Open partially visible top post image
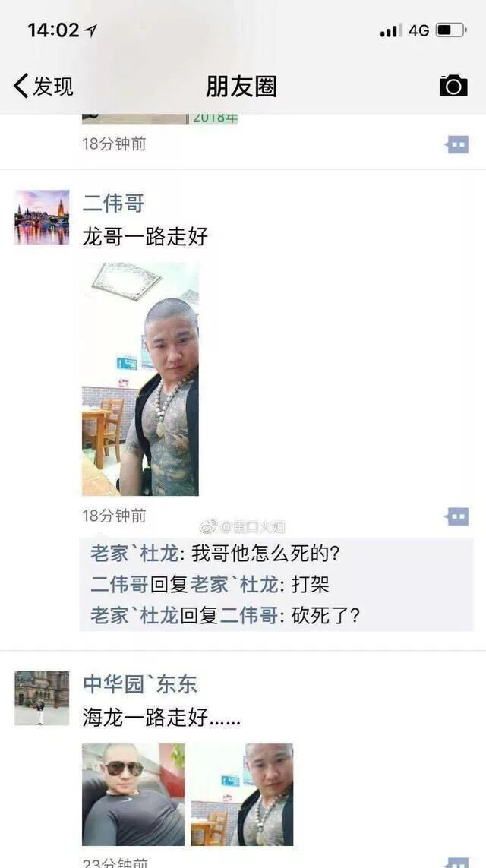 (x=160, y=118)
